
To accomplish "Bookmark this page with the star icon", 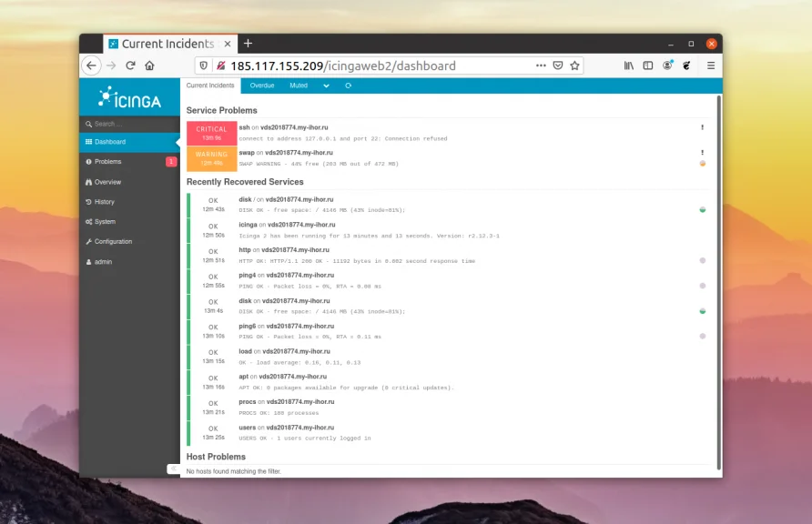I will pyautogui.click(x=575, y=65).
